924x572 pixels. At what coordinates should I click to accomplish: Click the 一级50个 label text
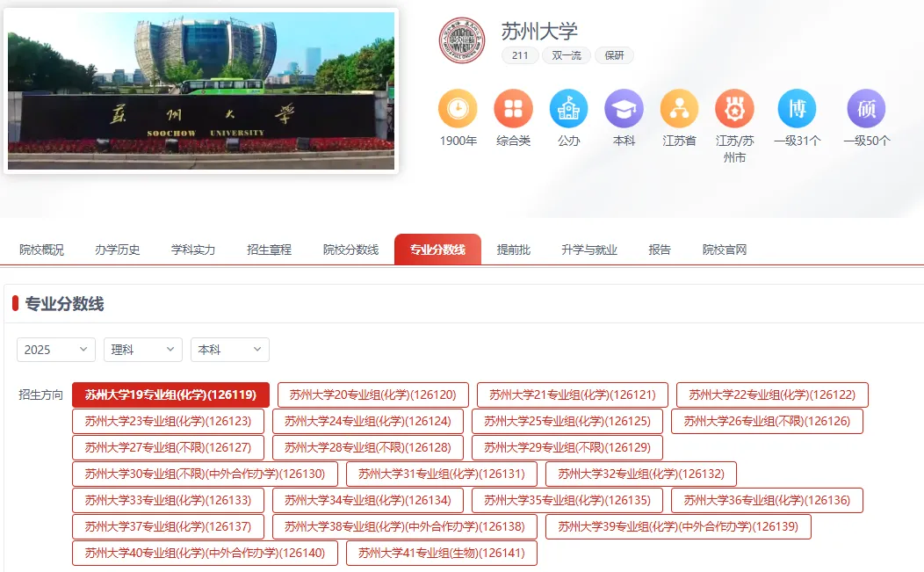point(866,141)
